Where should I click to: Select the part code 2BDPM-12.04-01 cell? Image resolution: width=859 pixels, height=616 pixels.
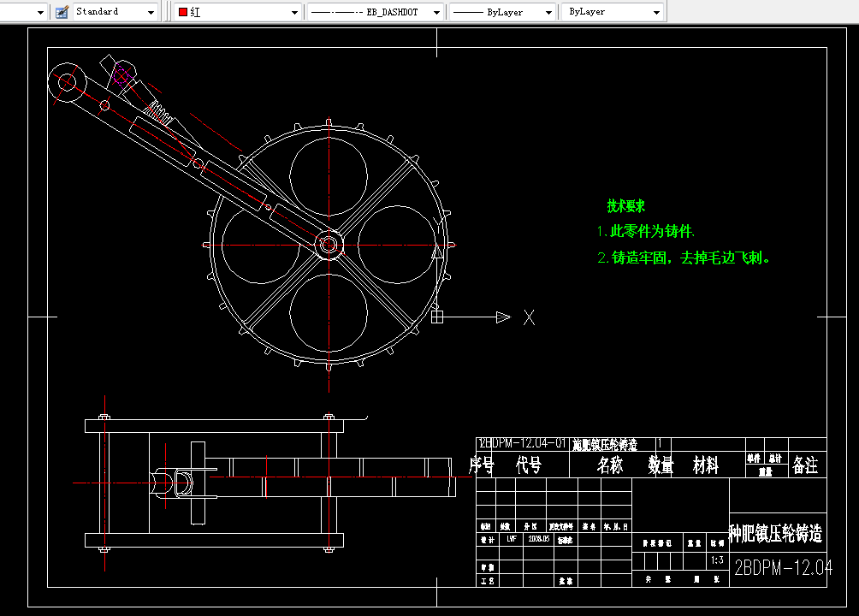click(523, 443)
